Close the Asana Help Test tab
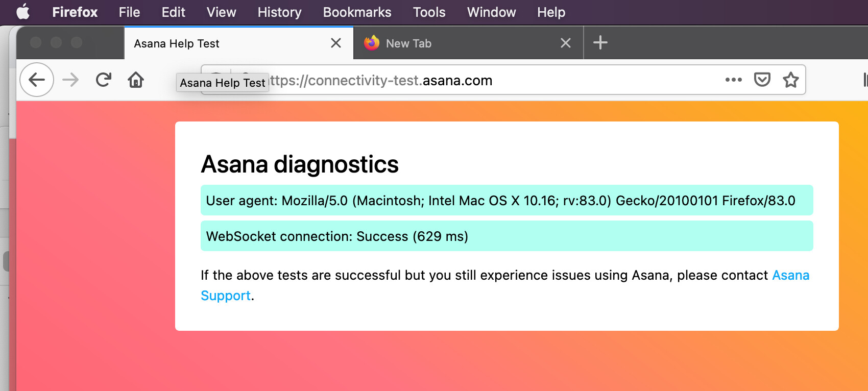The height and width of the screenshot is (391, 868). pos(336,43)
